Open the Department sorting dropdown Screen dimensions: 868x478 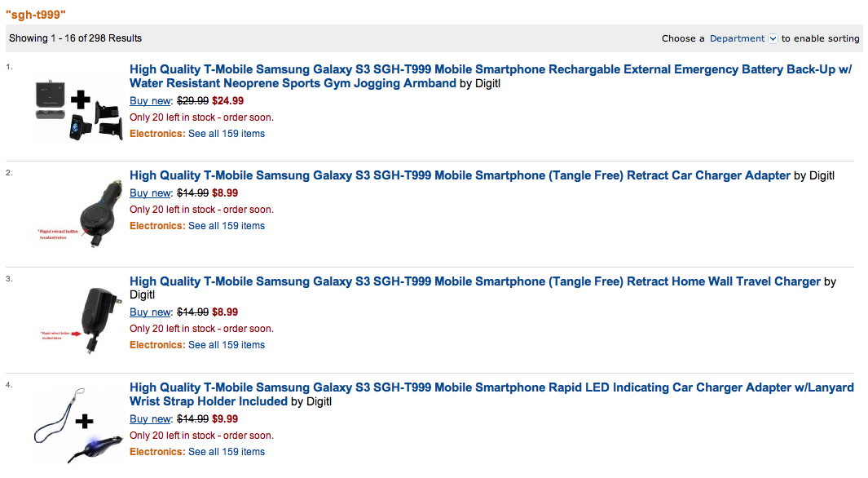(773, 38)
